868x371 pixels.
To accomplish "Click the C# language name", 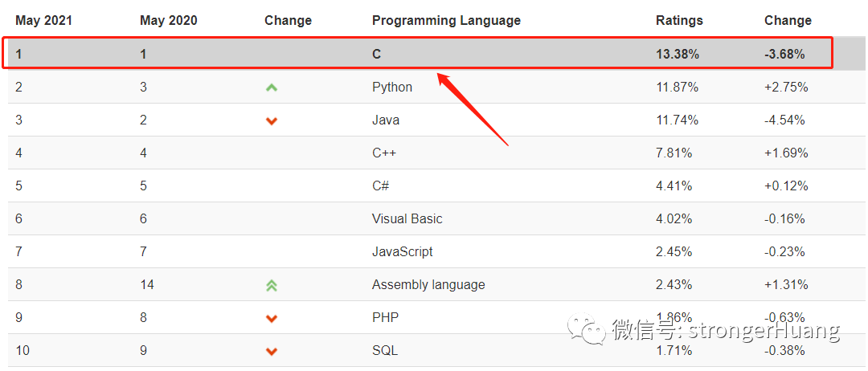I will [381, 186].
